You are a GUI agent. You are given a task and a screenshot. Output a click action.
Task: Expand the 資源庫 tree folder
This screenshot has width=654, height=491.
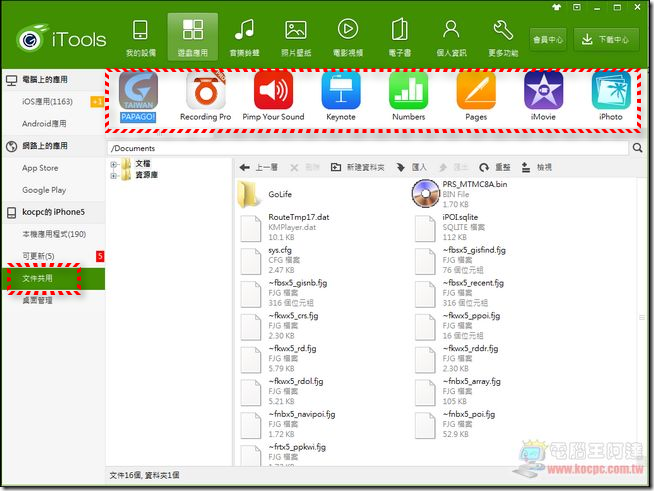[113, 176]
